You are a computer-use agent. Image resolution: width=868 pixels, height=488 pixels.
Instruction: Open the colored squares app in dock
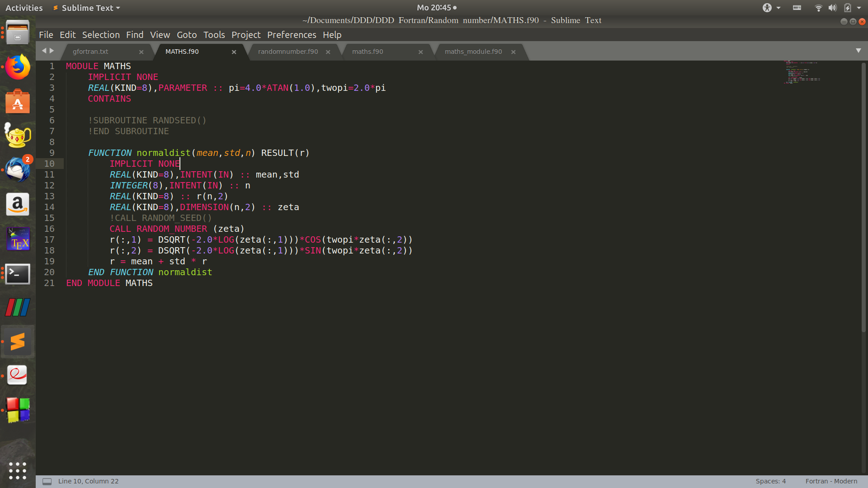click(x=18, y=410)
